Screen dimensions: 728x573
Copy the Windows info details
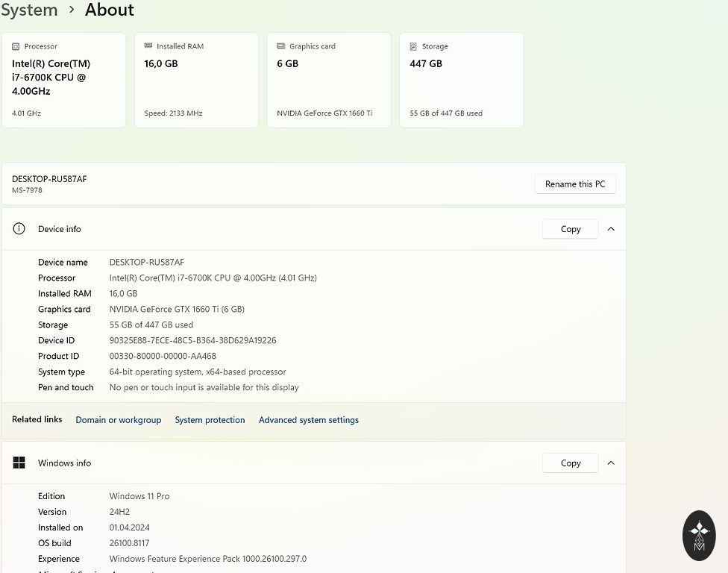570,463
